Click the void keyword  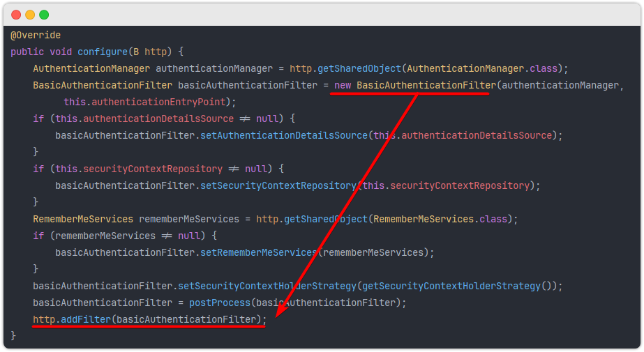tap(61, 52)
